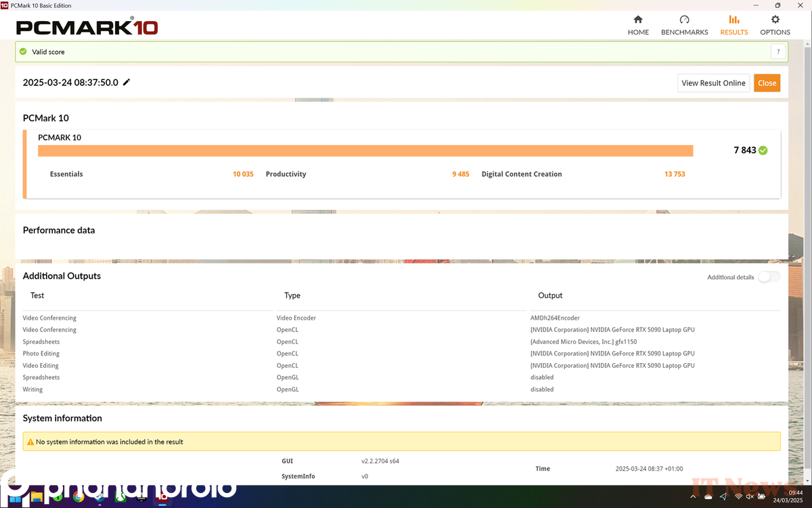Open Windows Start menu

click(x=15, y=496)
